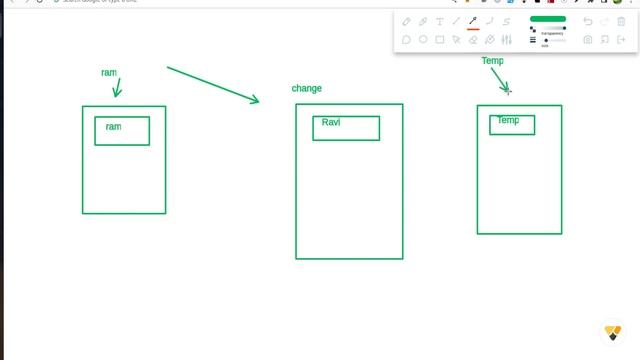Pick the straight line tool
Image resolution: width=640 pixels, height=360 pixels.
(x=456, y=21)
